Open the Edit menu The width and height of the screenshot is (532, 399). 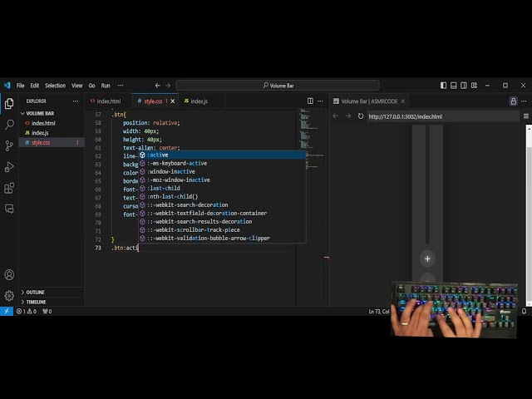[35, 86]
